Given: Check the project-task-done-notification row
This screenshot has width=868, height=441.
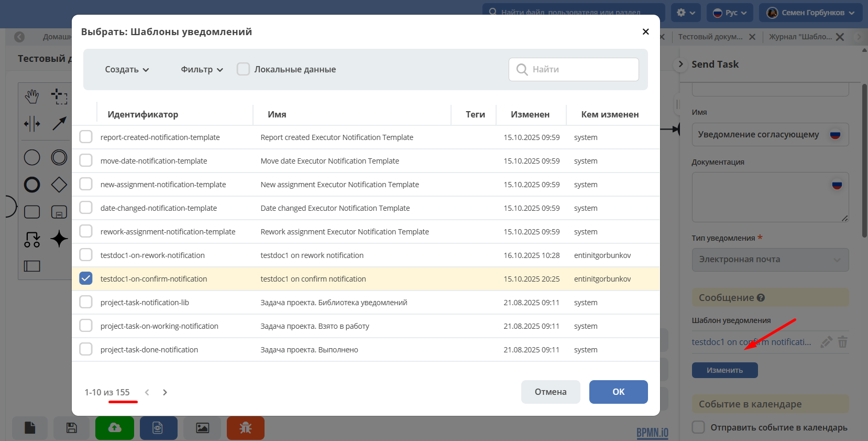Looking at the screenshot, I should pos(86,349).
